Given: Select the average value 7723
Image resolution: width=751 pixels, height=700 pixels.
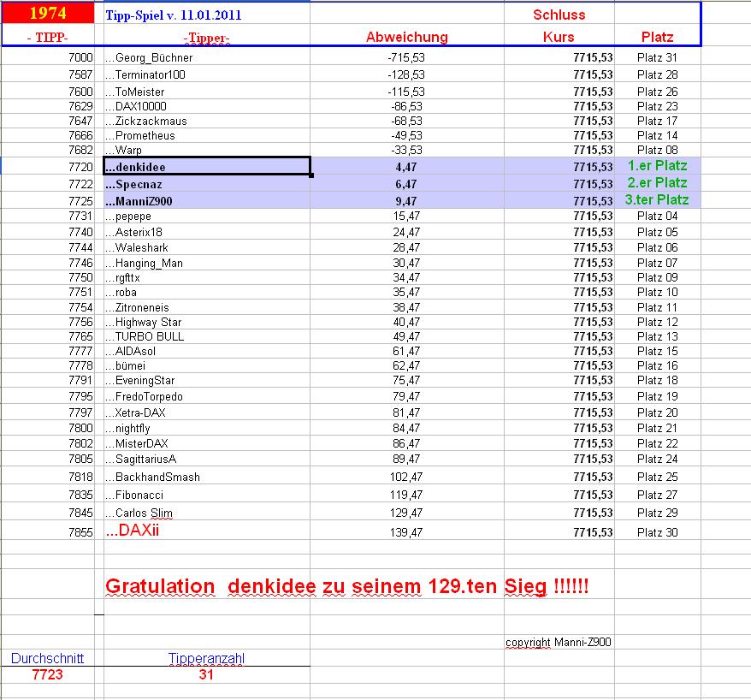Looking at the screenshot, I should pyautogui.click(x=47, y=674).
